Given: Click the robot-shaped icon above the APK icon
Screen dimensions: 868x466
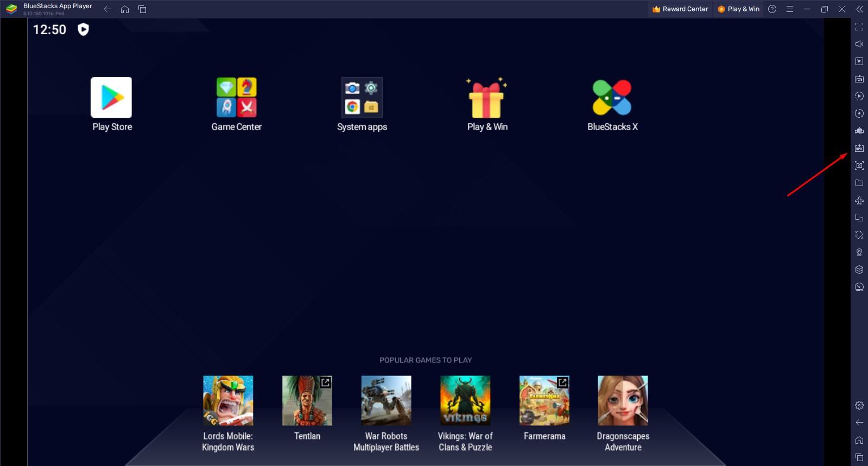Looking at the screenshot, I should pos(859,131).
